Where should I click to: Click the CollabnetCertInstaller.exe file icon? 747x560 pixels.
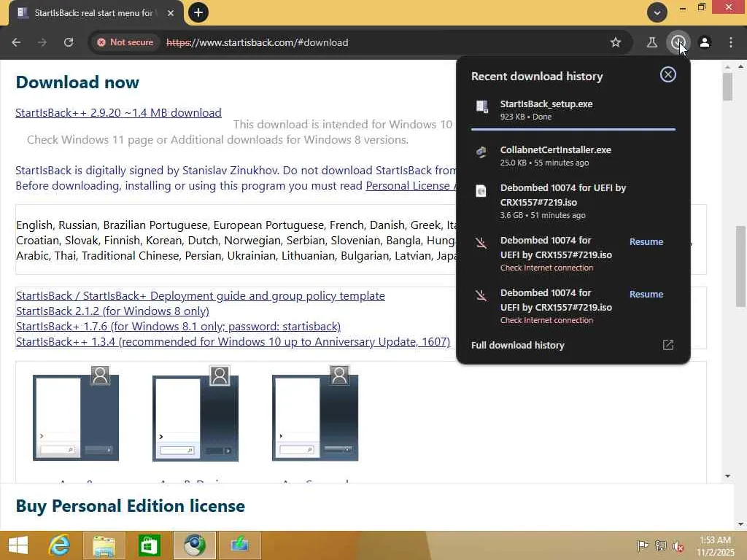pyautogui.click(x=481, y=152)
